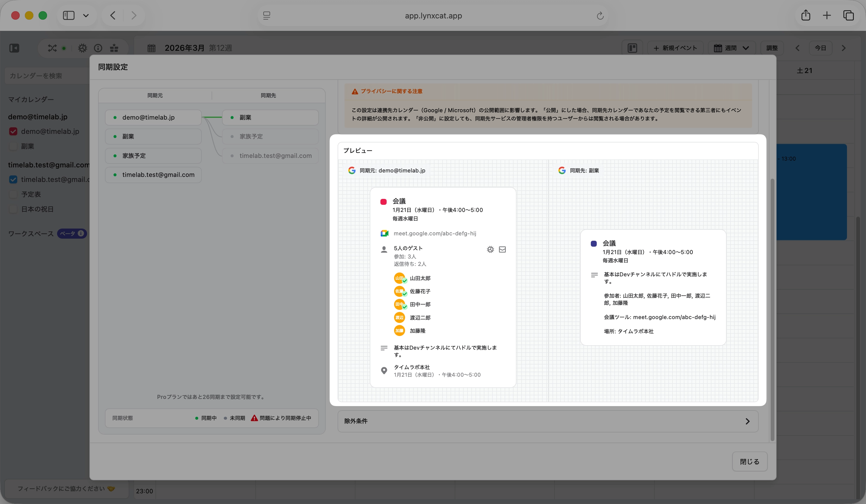Select 家族予定 in the sync source list
The width and height of the screenshot is (866, 504).
153,156
